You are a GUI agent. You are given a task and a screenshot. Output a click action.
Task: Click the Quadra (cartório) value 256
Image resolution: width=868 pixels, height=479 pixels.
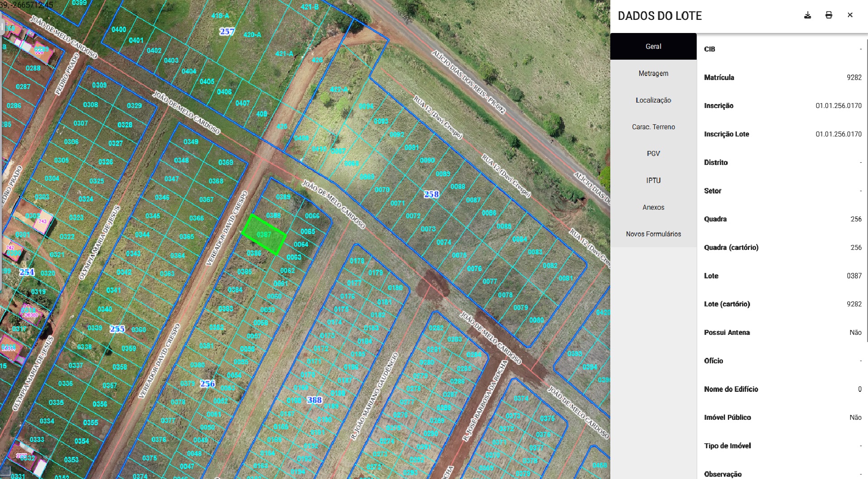click(x=856, y=248)
